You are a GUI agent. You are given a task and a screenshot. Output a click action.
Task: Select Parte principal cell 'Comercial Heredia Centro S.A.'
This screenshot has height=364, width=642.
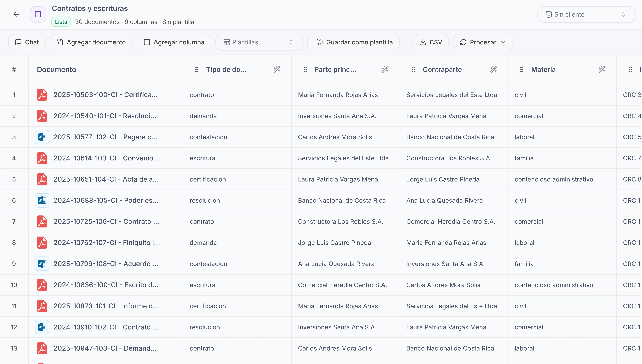pos(346,285)
